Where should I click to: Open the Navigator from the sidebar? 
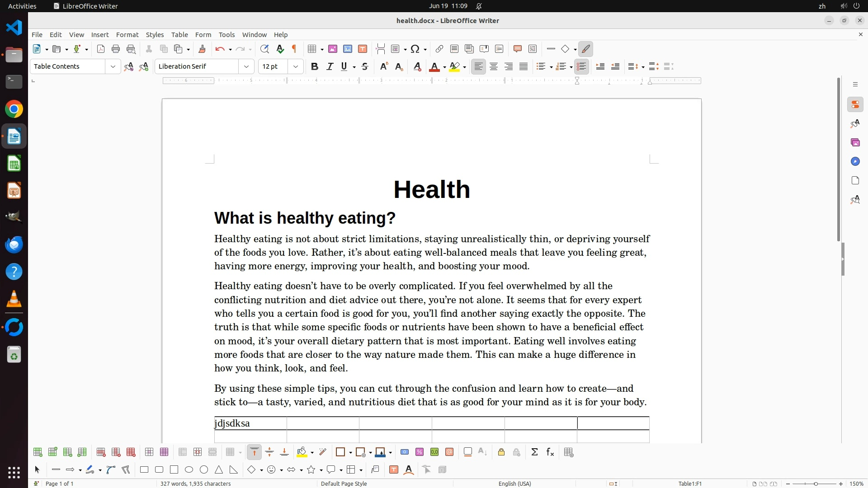coord(855,162)
